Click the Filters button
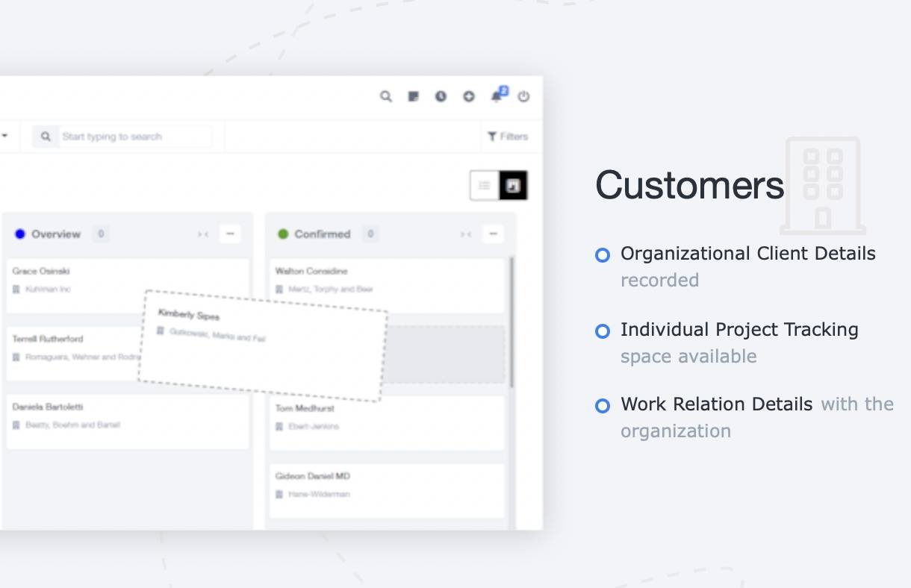The width and height of the screenshot is (911, 588). 508,137
